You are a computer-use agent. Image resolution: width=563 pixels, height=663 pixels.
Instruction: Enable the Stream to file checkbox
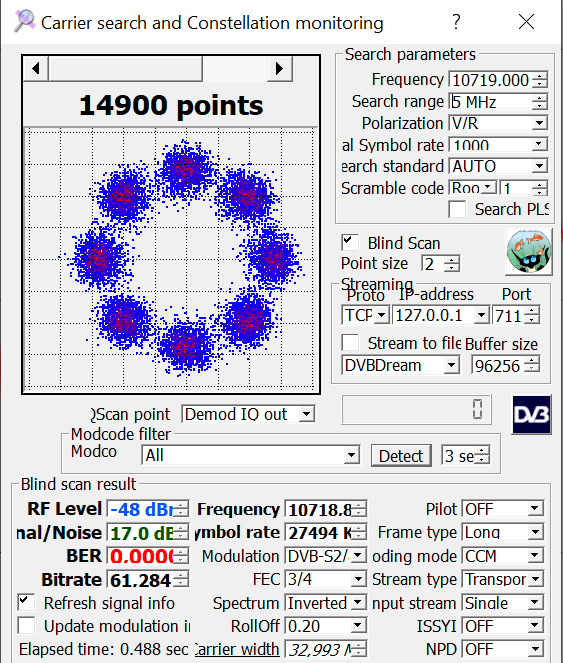(350, 343)
